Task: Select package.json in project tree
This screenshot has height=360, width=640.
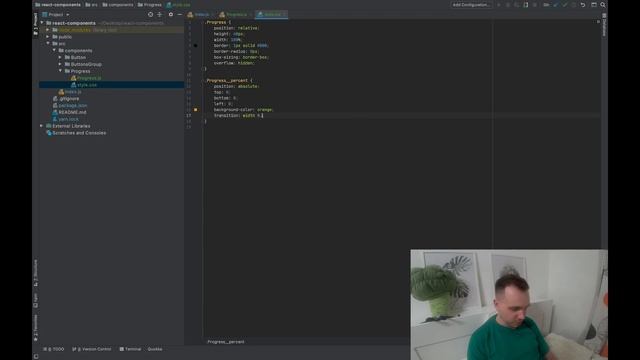Action: (x=73, y=105)
